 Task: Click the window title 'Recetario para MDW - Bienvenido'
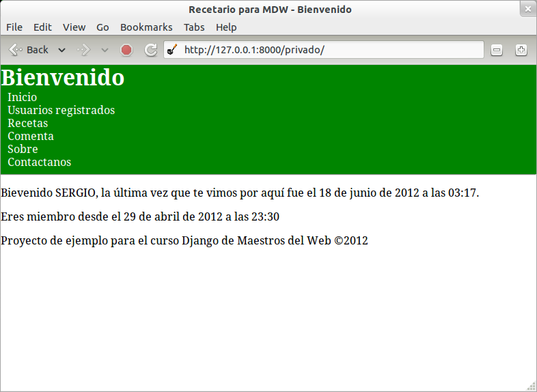click(x=270, y=10)
